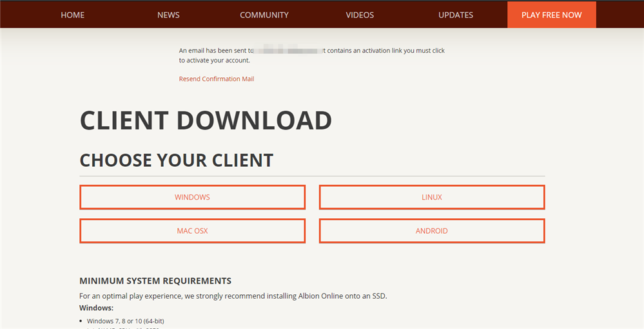Choose the MAC OSX client
The height and width of the screenshot is (329, 644).
[x=192, y=231]
